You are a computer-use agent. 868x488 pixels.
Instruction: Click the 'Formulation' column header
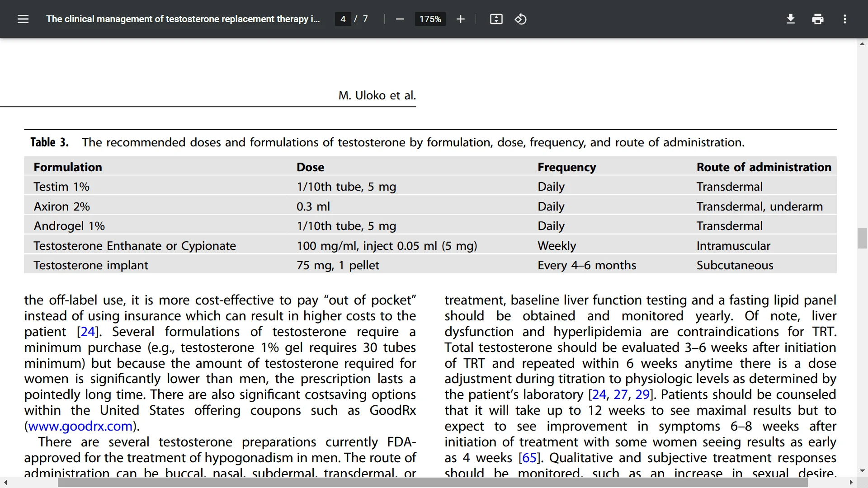coord(68,167)
